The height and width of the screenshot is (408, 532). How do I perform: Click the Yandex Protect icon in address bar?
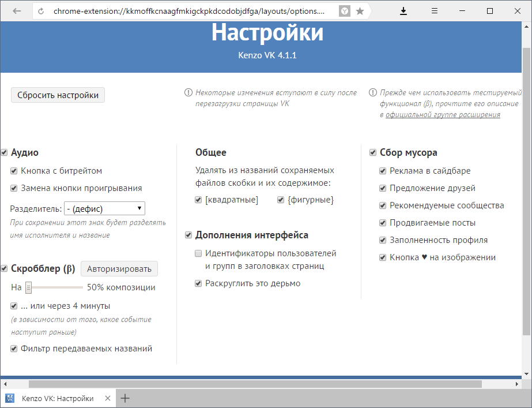point(344,11)
